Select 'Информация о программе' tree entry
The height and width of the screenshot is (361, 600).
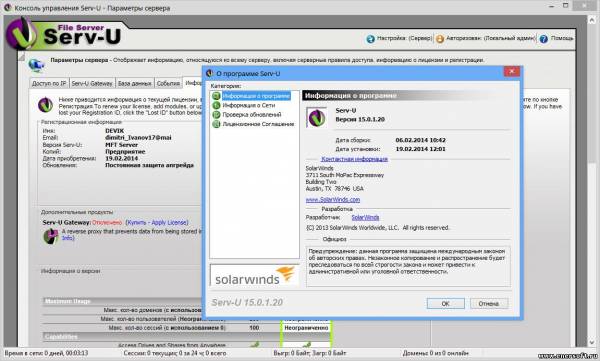point(256,96)
